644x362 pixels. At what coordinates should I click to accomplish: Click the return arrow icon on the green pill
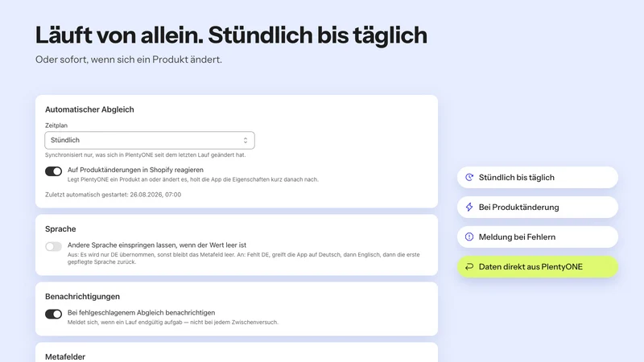(469, 267)
